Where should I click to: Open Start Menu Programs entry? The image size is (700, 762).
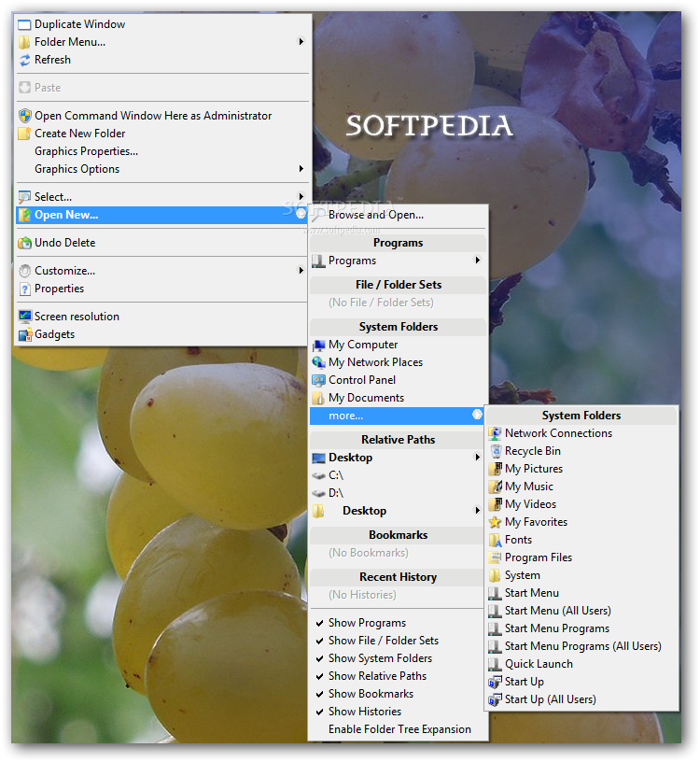tap(582, 628)
